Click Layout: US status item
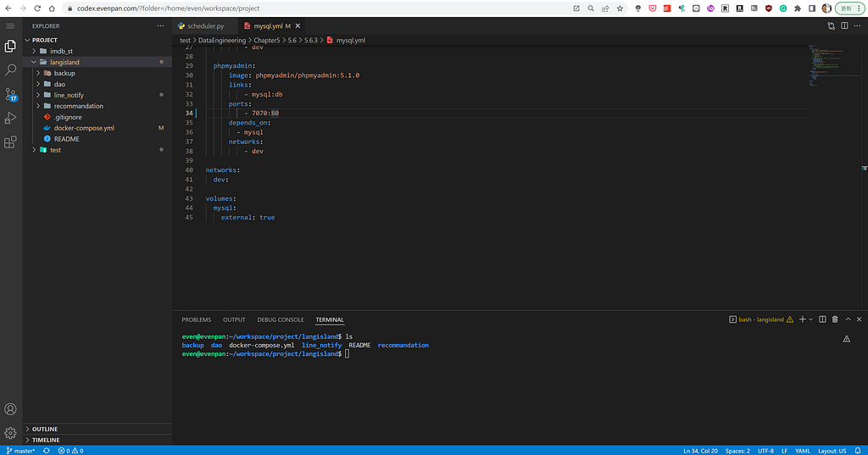868x455 pixels. pyautogui.click(x=832, y=451)
